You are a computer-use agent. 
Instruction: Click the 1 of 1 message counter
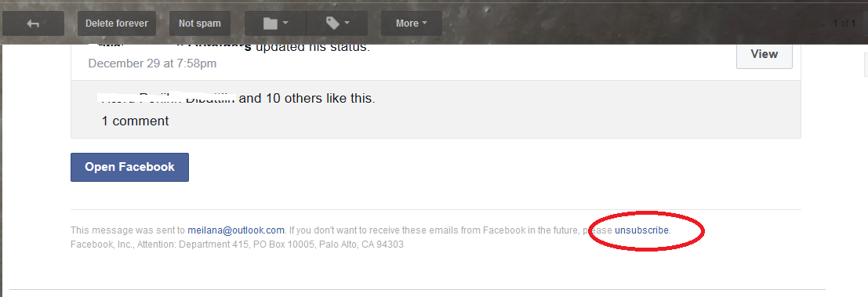click(844, 24)
